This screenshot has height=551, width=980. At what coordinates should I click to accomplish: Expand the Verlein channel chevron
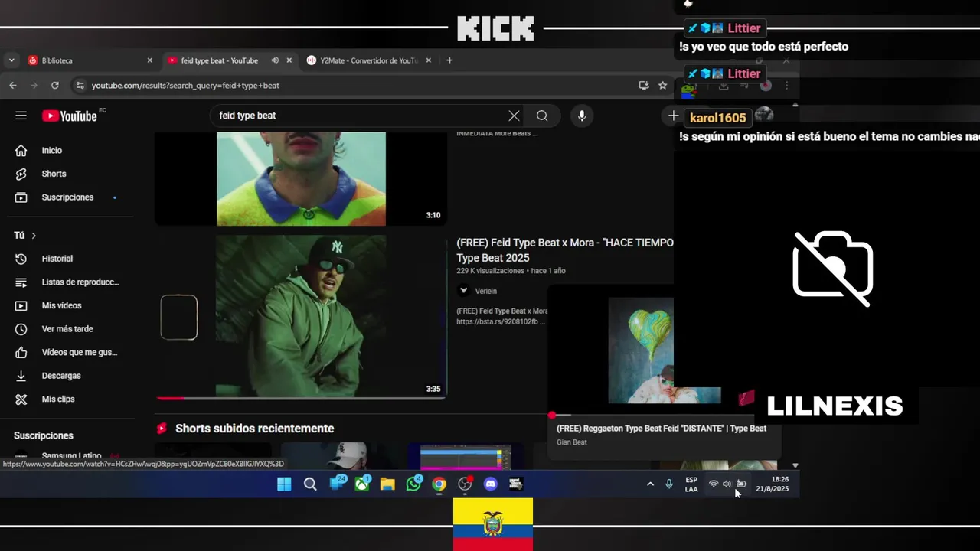click(463, 291)
